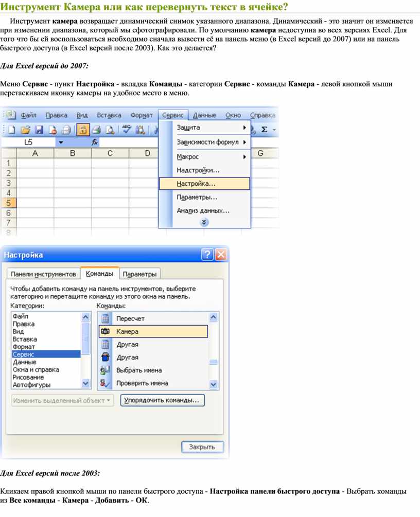
Task: Choose Настройка... from the Сервис menu
Action: coord(204,184)
